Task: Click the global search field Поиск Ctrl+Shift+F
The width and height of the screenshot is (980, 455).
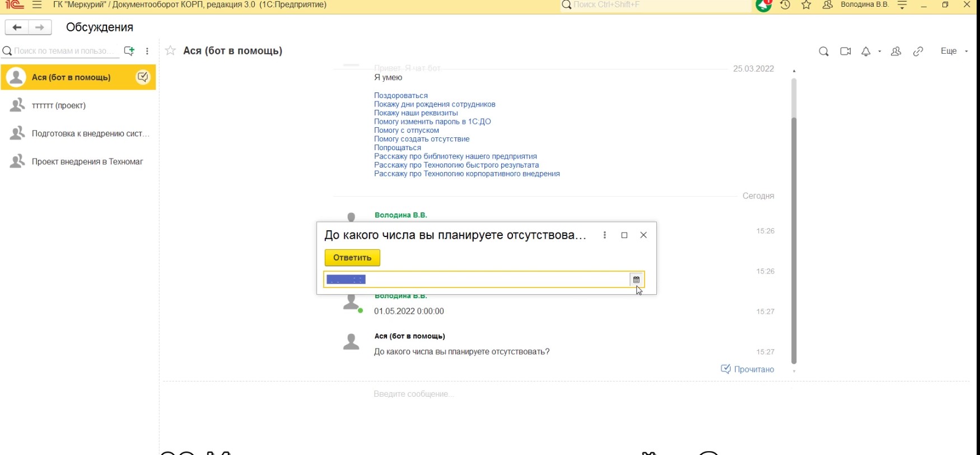Action: click(655, 5)
